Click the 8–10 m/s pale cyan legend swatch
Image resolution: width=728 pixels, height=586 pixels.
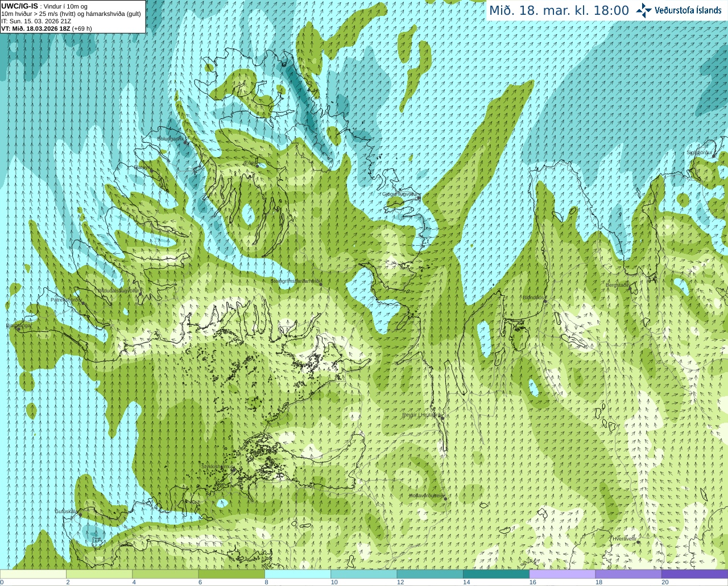coord(297,574)
